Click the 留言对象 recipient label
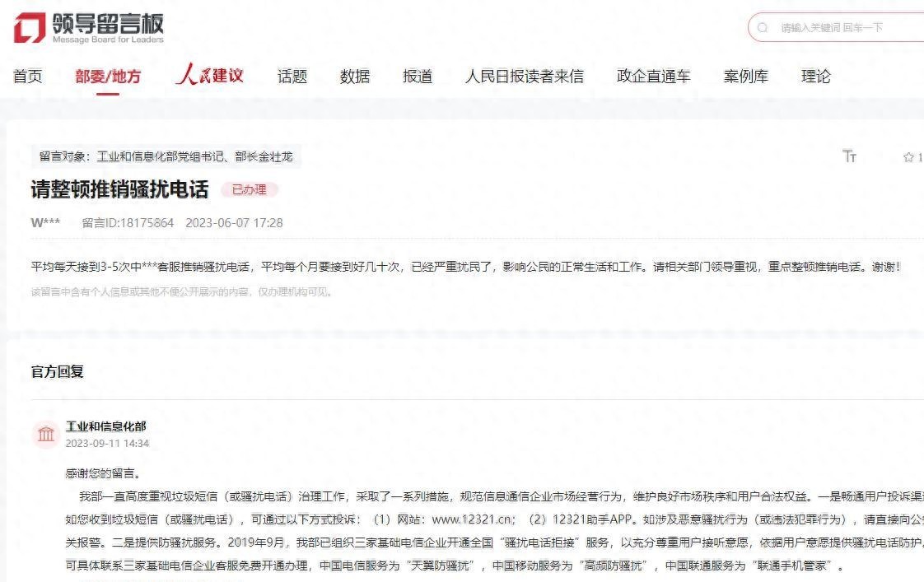The image size is (924, 582). click(x=166, y=156)
